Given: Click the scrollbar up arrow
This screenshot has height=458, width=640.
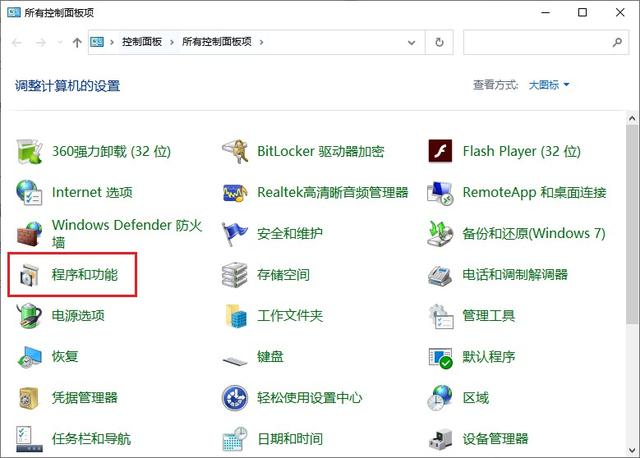Looking at the screenshot, I should 632,118.
